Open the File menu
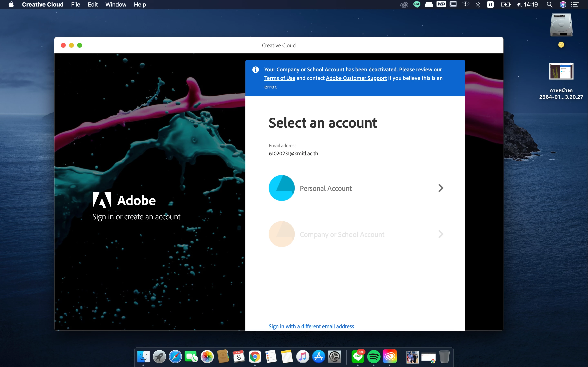Screen dimensions: 588x367 coord(76,5)
